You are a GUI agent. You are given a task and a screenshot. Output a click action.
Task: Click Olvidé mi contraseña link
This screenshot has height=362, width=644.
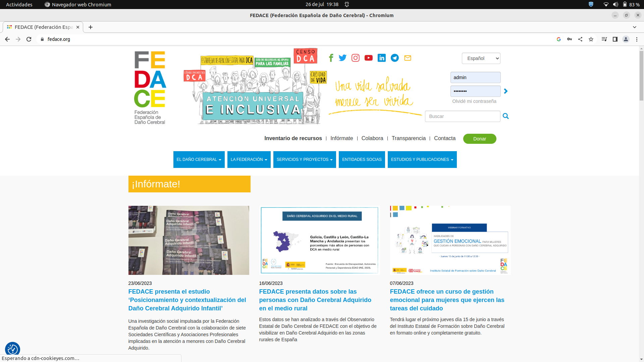(x=474, y=101)
